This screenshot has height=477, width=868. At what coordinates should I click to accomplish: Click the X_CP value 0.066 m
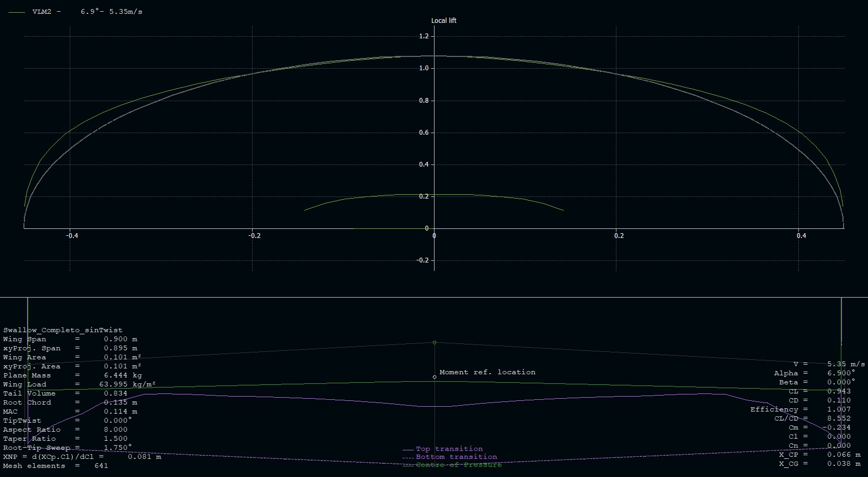(844, 455)
